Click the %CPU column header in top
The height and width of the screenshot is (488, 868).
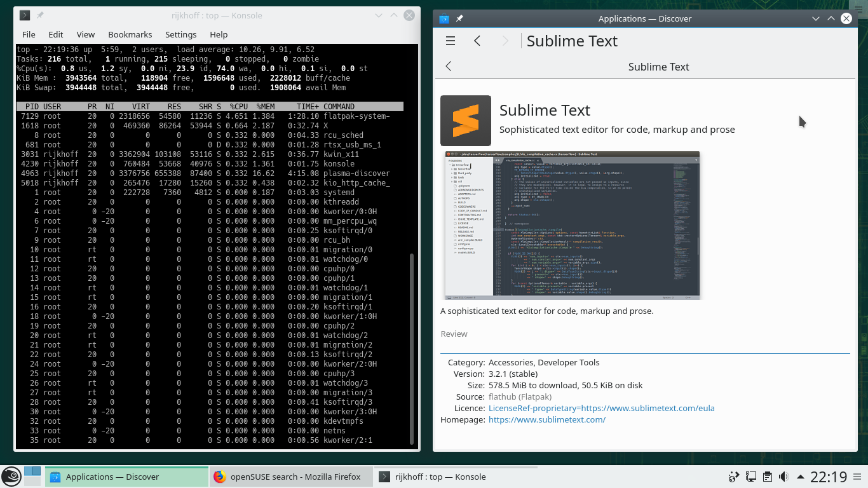click(x=239, y=107)
